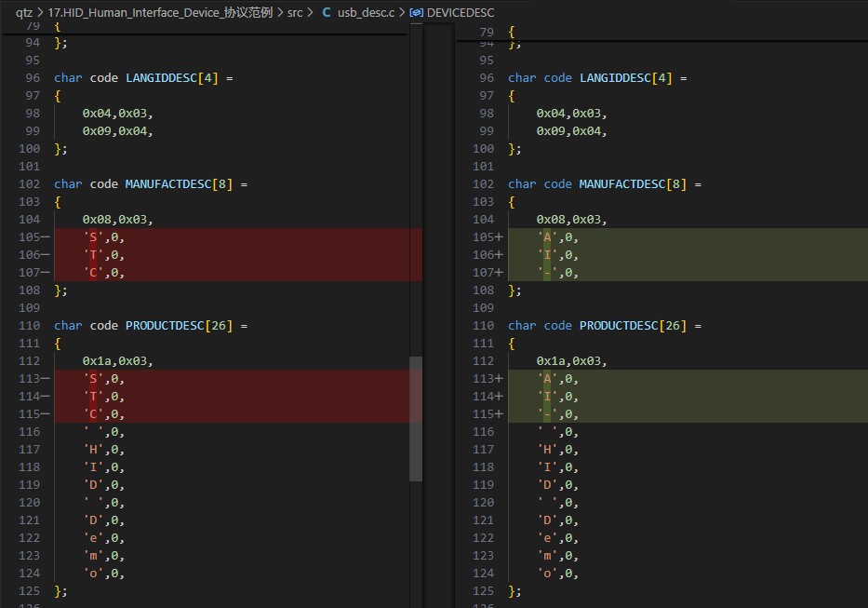The height and width of the screenshot is (608, 868).
Task: Click the minus marker at left line 107
Action: point(45,273)
